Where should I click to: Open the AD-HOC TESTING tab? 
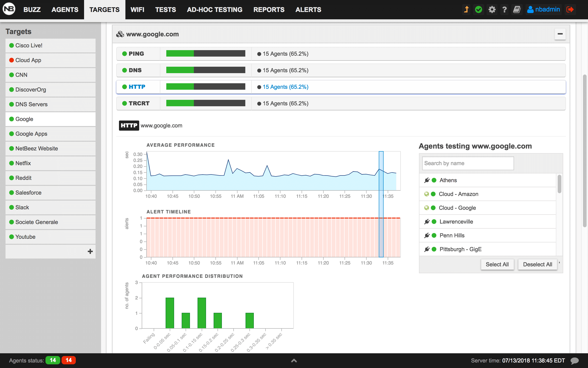click(x=215, y=9)
